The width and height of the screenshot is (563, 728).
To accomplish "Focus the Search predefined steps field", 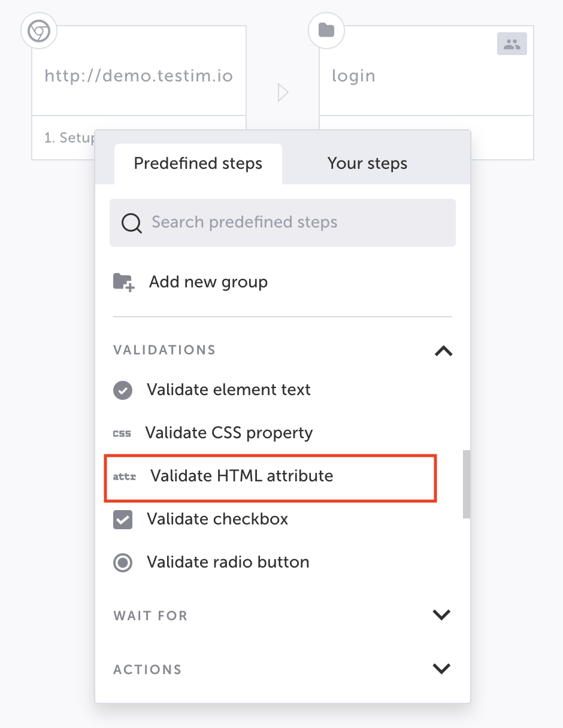I will pyautogui.click(x=283, y=223).
